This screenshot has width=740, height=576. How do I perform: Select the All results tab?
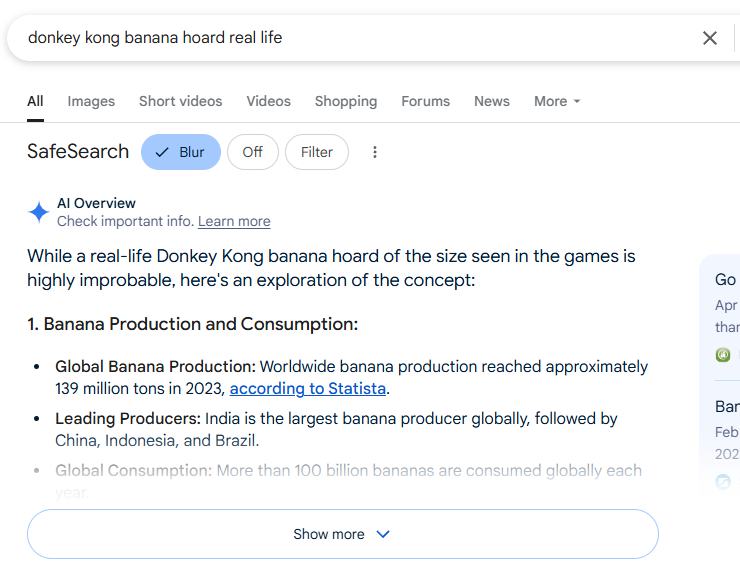[35, 101]
